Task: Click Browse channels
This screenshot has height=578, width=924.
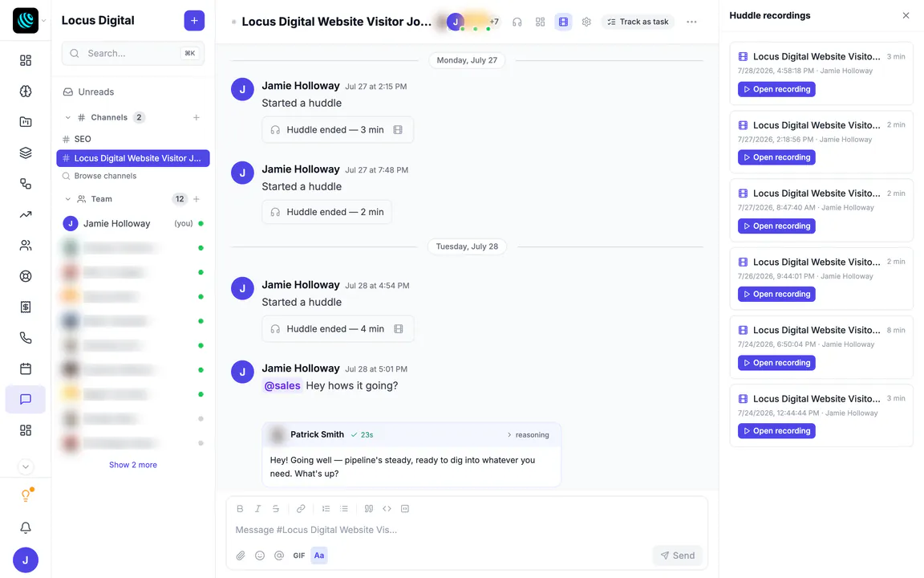Action: tap(99, 176)
